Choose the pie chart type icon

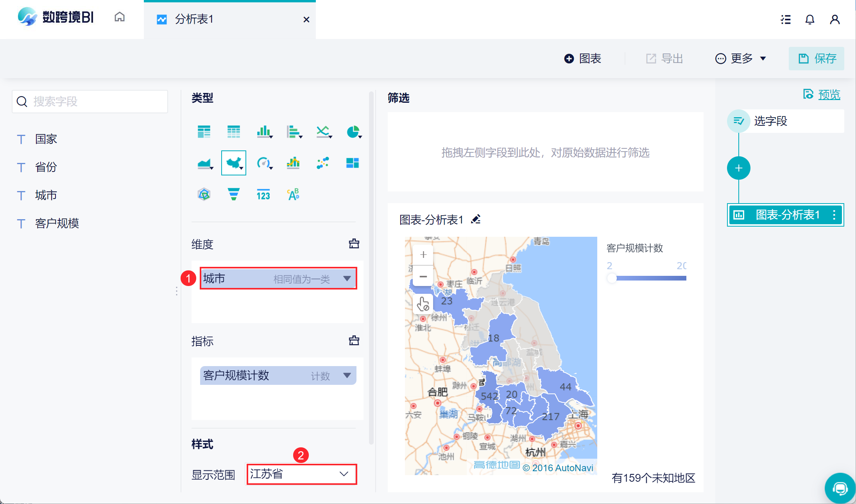tap(353, 132)
